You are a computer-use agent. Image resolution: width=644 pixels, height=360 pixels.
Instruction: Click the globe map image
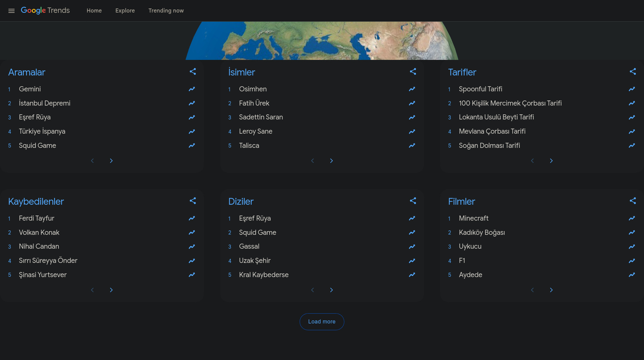(322, 41)
